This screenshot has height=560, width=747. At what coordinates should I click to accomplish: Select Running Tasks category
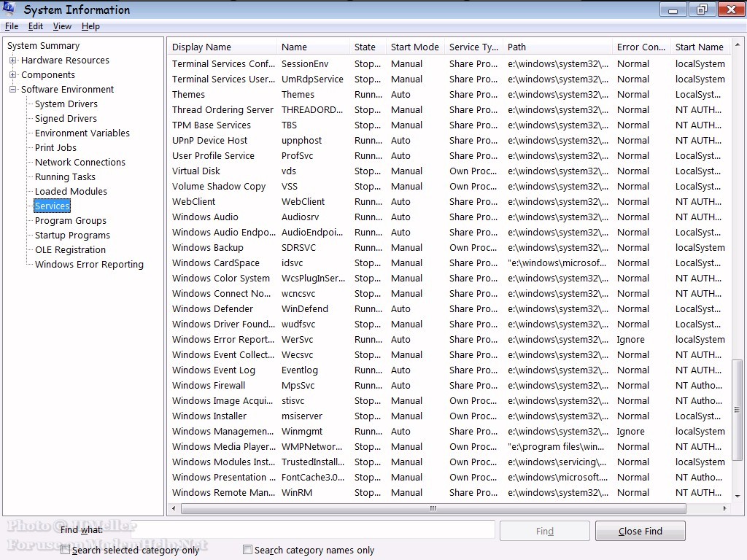click(65, 176)
